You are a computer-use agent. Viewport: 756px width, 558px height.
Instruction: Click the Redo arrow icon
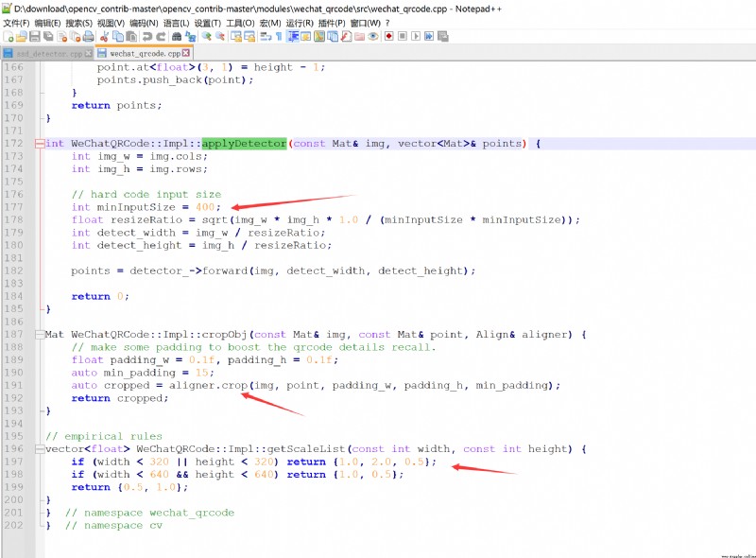pos(161,37)
